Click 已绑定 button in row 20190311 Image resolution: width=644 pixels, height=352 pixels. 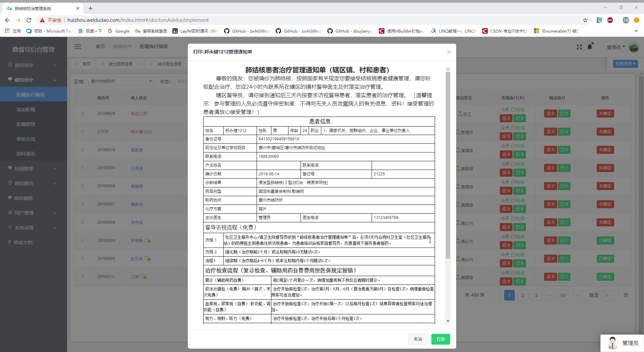pos(605,277)
